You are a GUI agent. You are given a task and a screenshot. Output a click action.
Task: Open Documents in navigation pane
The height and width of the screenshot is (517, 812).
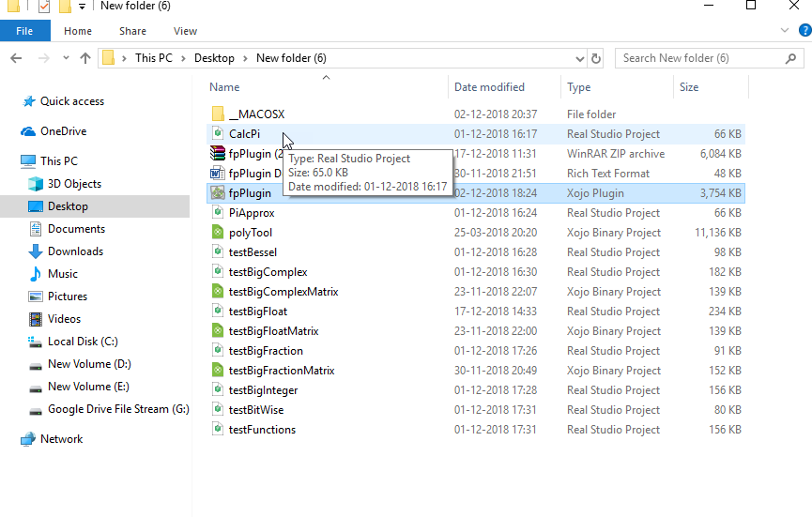76,229
